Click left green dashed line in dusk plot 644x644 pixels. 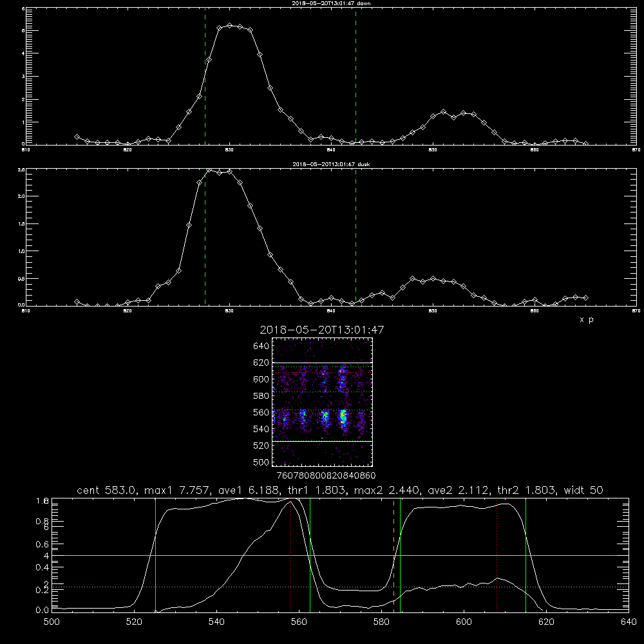click(x=205, y=238)
